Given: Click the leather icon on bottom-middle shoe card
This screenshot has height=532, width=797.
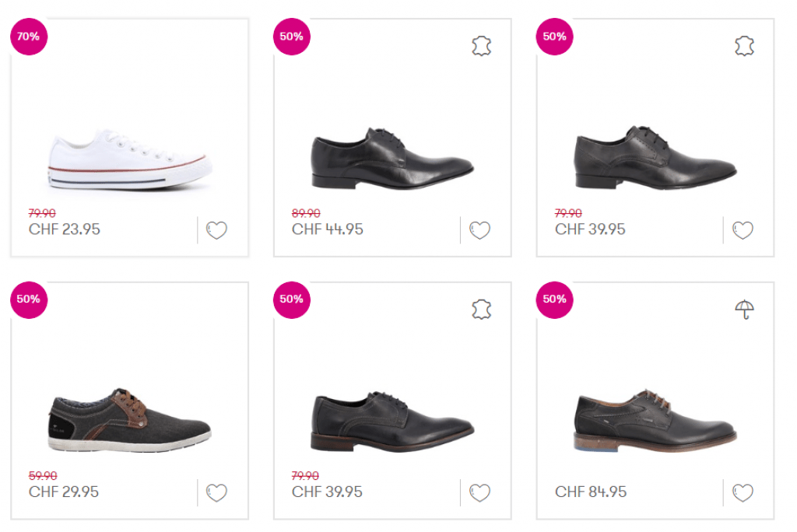Looking at the screenshot, I should 482,310.
